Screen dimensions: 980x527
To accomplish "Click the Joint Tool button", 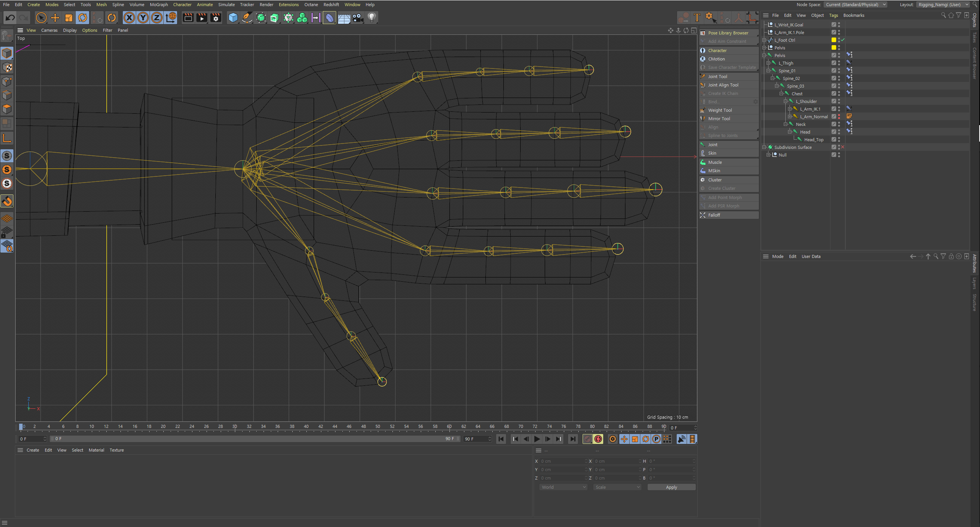I will (729, 77).
